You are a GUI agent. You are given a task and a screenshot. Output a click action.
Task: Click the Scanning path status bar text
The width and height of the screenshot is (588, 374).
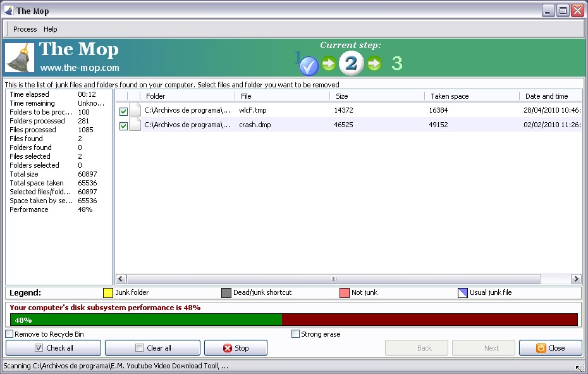(116, 366)
